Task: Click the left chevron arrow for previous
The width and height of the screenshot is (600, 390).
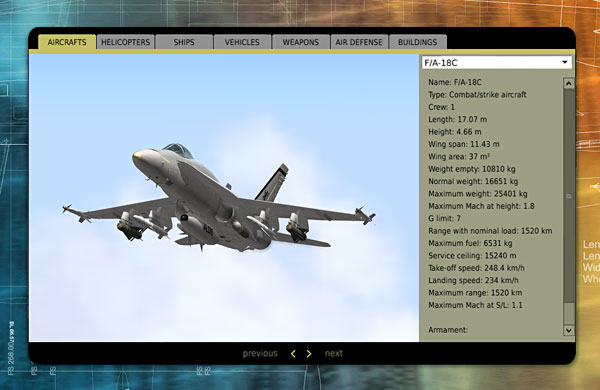Action: 293,354
